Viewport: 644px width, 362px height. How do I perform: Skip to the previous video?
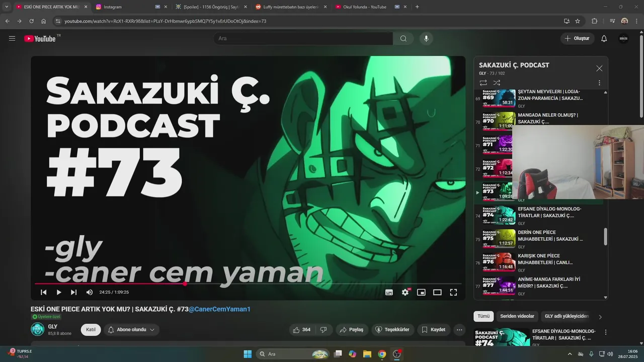click(x=44, y=292)
